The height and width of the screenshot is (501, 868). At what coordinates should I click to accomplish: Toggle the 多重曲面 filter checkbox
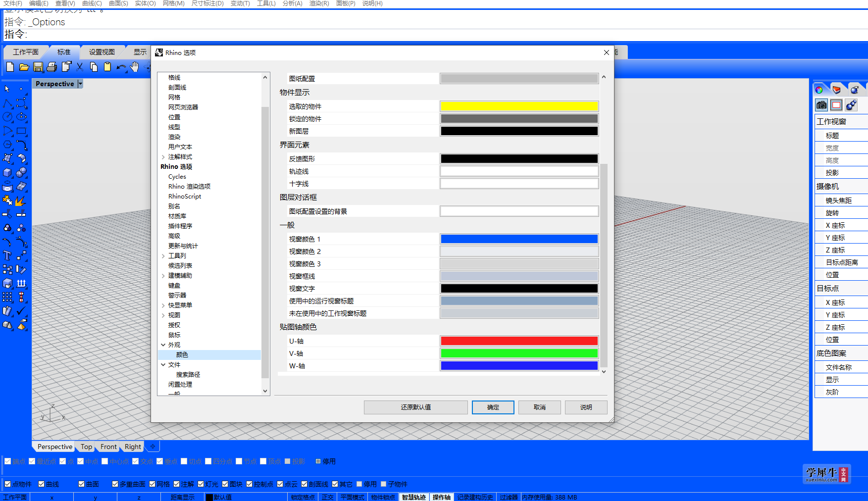point(115,484)
